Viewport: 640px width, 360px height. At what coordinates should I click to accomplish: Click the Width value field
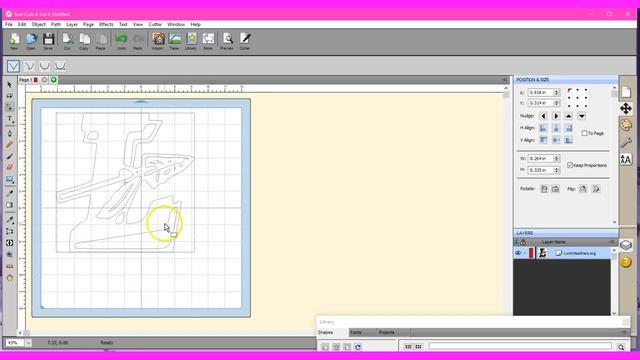(540, 158)
